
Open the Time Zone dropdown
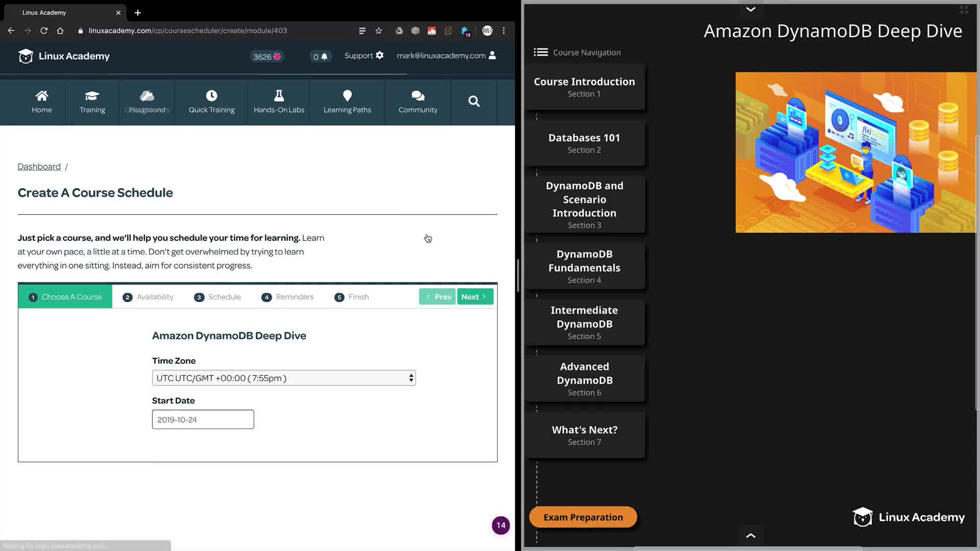coord(284,378)
